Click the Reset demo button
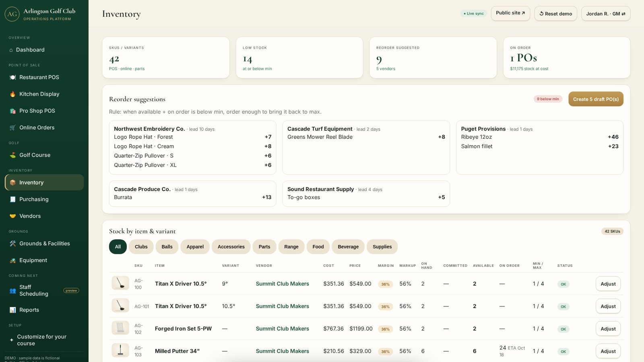Image resolution: width=644 pixels, height=362 pixels. tap(556, 14)
